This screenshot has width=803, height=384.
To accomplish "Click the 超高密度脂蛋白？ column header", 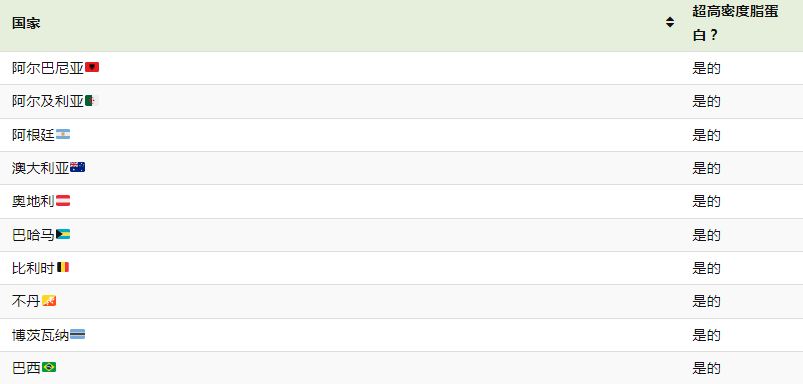I will click(735, 24).
